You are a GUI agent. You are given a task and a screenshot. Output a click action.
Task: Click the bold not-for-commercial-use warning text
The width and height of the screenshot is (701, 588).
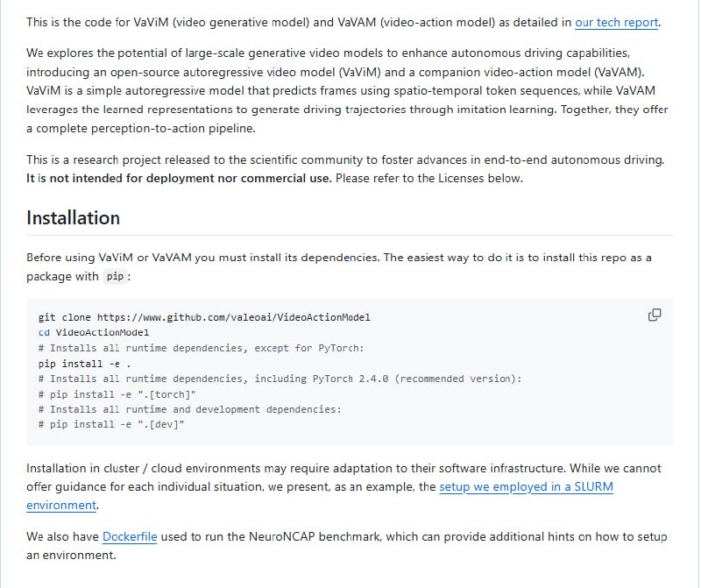[179, 179]
